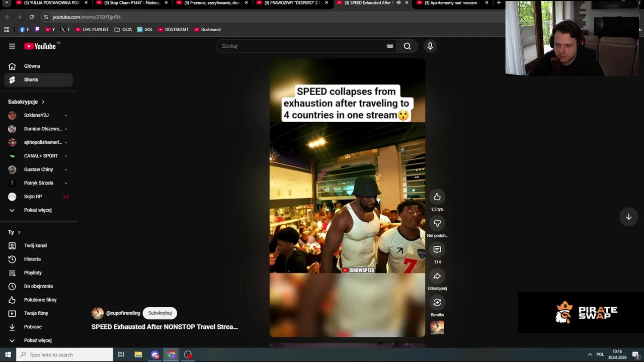Screen dimensions: 644x362
Task: View site information icon in address bar
Action: 46,17
